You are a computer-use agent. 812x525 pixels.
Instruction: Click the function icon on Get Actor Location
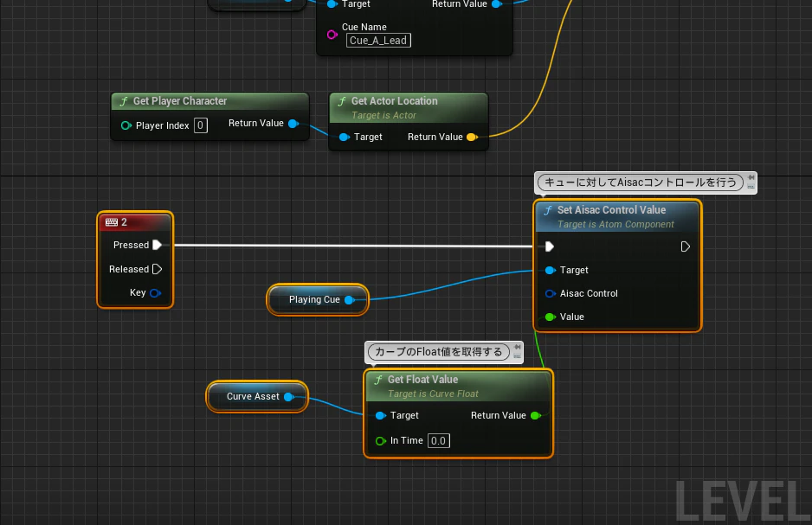342,101
